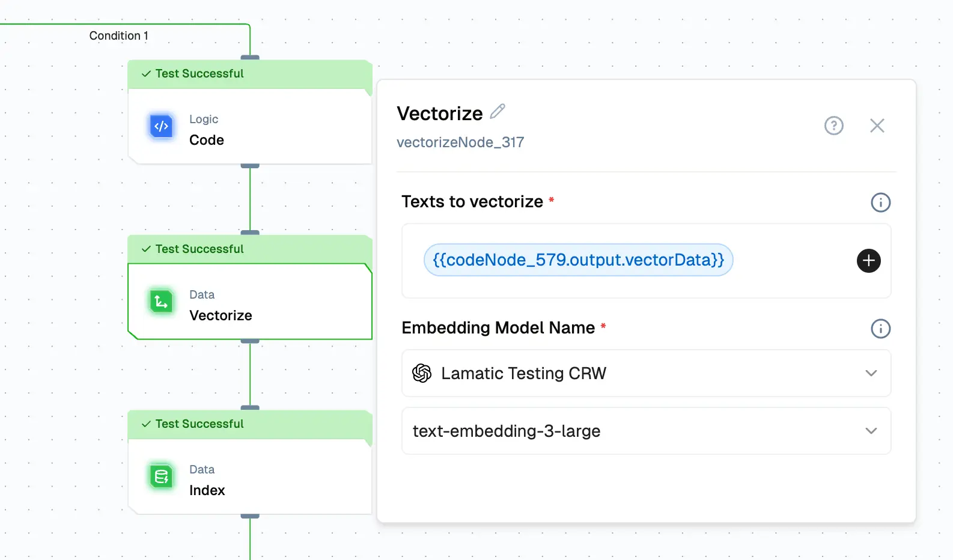The height and width of the screenshot is (560, 953).
Task: Show info for Texts to vectorize
Action: coord(880,202)
